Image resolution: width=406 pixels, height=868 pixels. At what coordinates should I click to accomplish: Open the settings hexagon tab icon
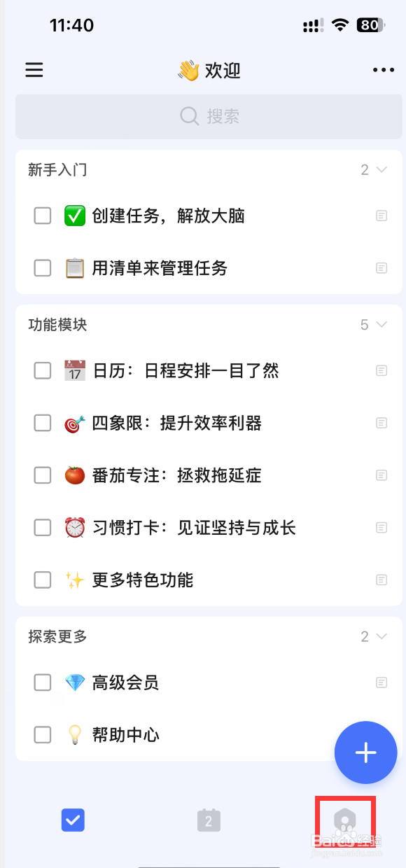coord(344,820)
